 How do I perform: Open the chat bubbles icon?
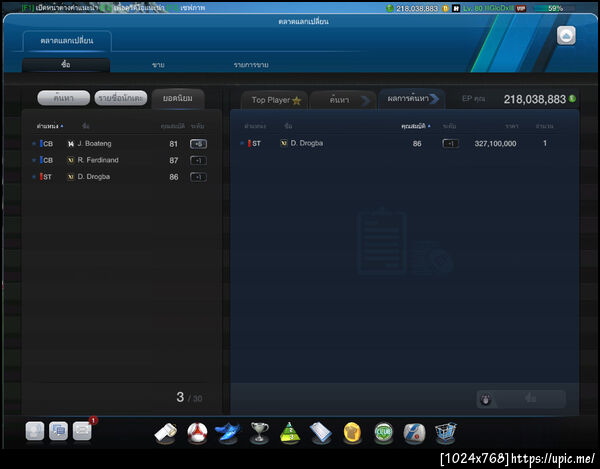tap(59, 431)
